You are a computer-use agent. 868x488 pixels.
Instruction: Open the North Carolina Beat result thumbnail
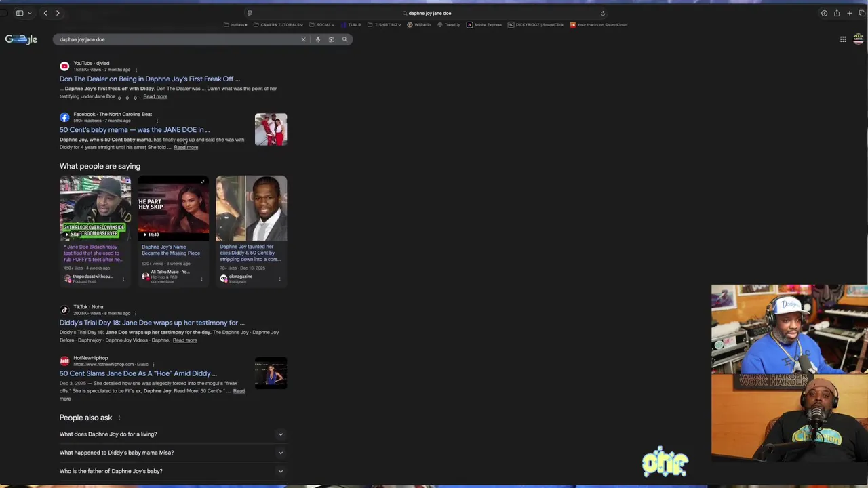[271, 129]
